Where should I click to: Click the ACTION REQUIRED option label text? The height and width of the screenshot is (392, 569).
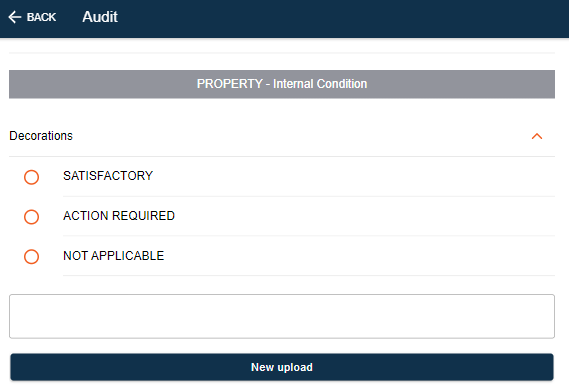119,216
